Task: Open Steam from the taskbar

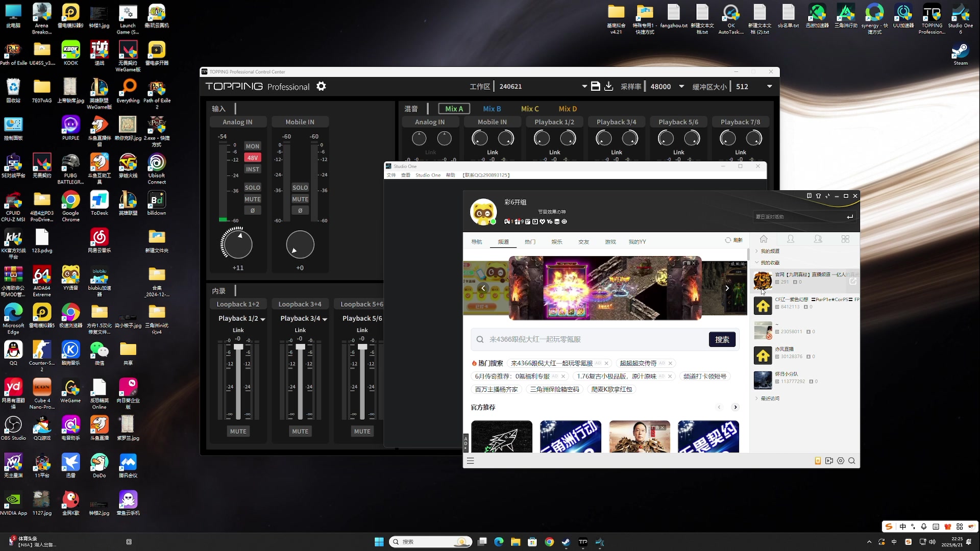Action: tap(566, 542)
